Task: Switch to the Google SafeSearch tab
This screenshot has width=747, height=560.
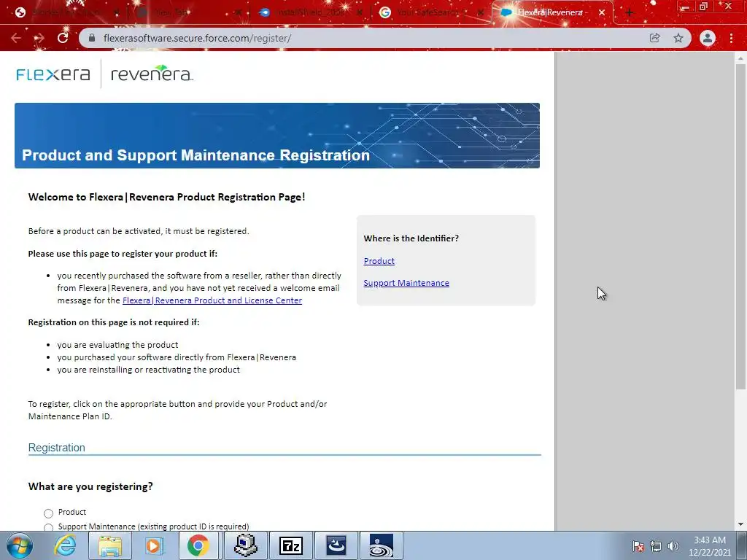Action: pyautogui.click(x=429, y=12)
